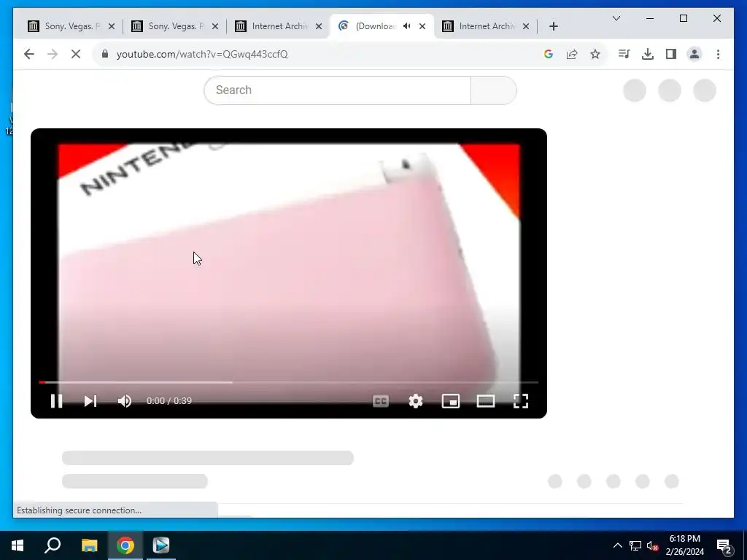The width and height of the screenshot is (747, 560).
Task: Close the YouTube tab
Action: [422, 26]
